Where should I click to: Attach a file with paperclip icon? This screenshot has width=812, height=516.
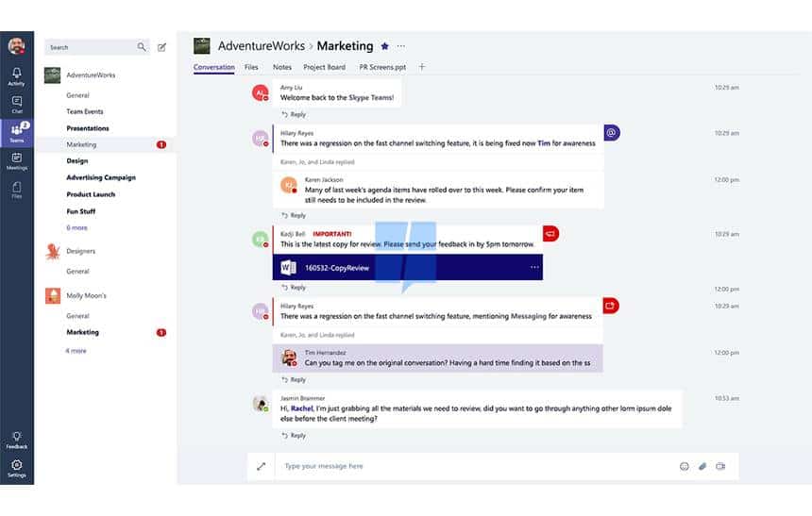pyautogui.click(x=702, y=466)
